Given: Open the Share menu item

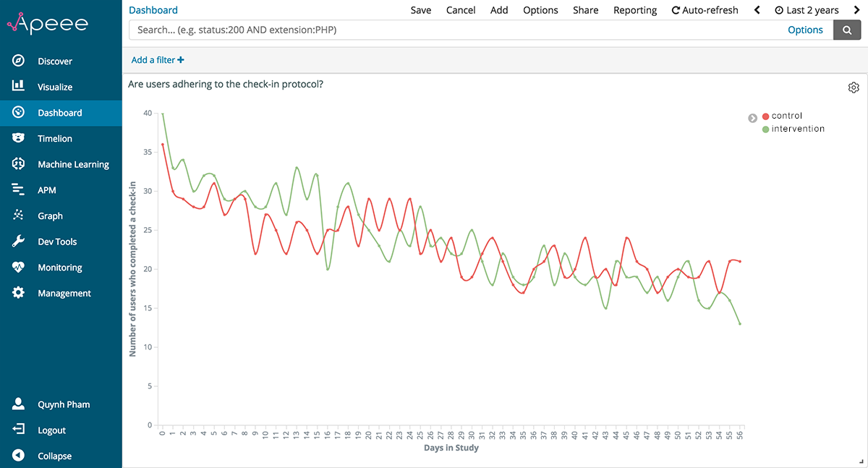Looking at the screenshot, I should coord(585,10).
